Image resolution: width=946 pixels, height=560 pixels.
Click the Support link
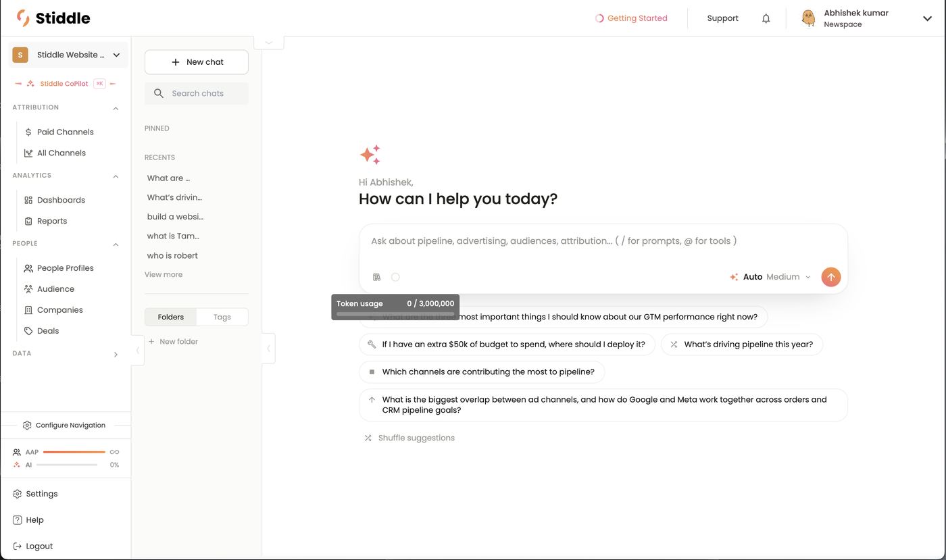[722, 18]
